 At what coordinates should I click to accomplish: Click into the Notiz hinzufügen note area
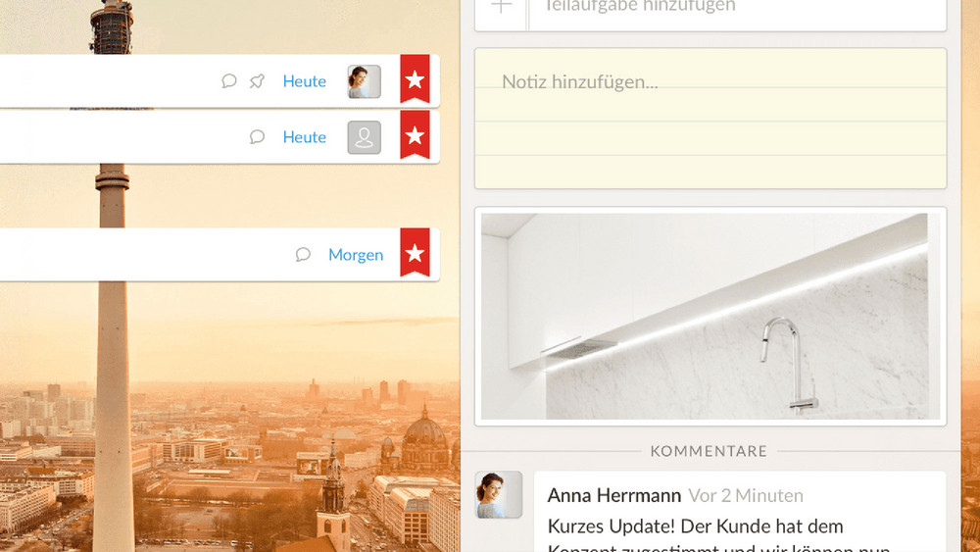(710, 118)
